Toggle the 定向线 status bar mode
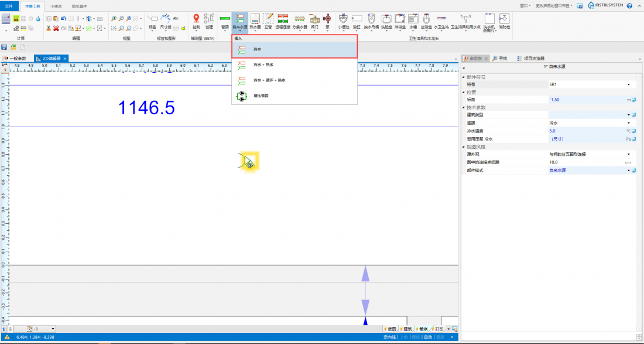644x344 pixels. (x=389, y=337)
